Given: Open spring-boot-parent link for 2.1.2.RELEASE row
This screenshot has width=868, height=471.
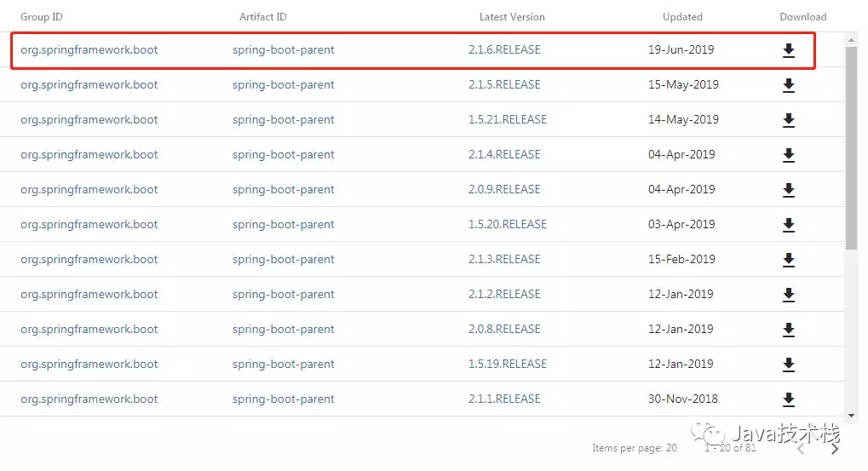Looking at the screenshot, I should (283, 295).
